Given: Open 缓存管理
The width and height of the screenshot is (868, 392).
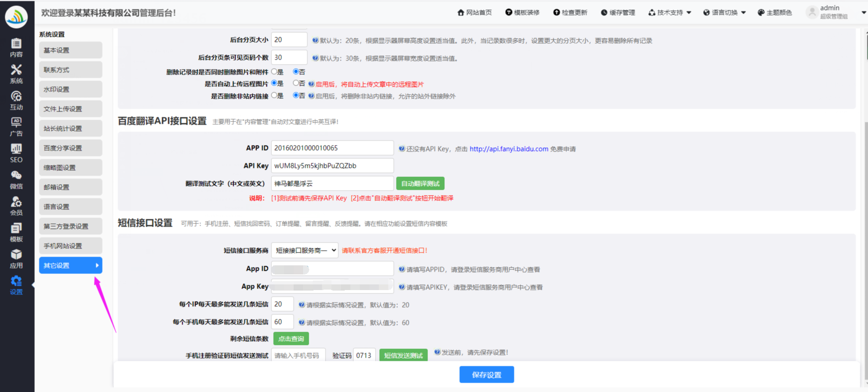Looking at the screenshot, I should pyautogui.click(x=618, y=13).
